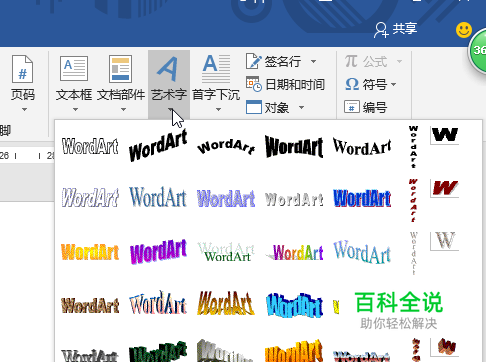This screenshot has width=486, height=362.
Task: Choose the black serif cascading WordArt style
Action: coord(362,146)
